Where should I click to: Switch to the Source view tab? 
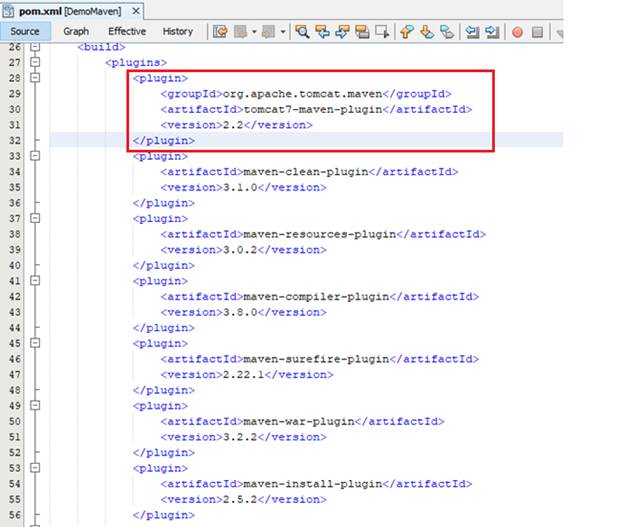click(x=25, y=31)
